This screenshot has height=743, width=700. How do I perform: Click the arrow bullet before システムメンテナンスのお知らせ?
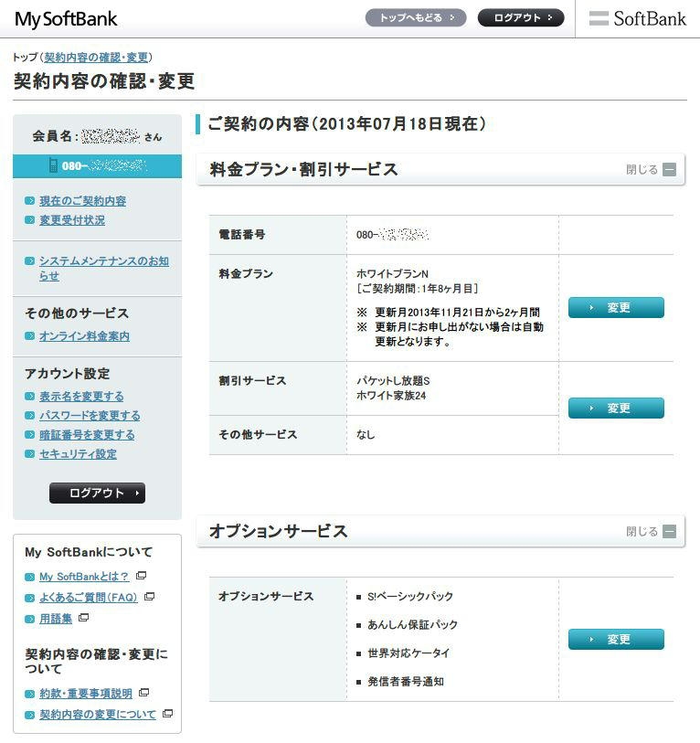click(x=29, y=261)
